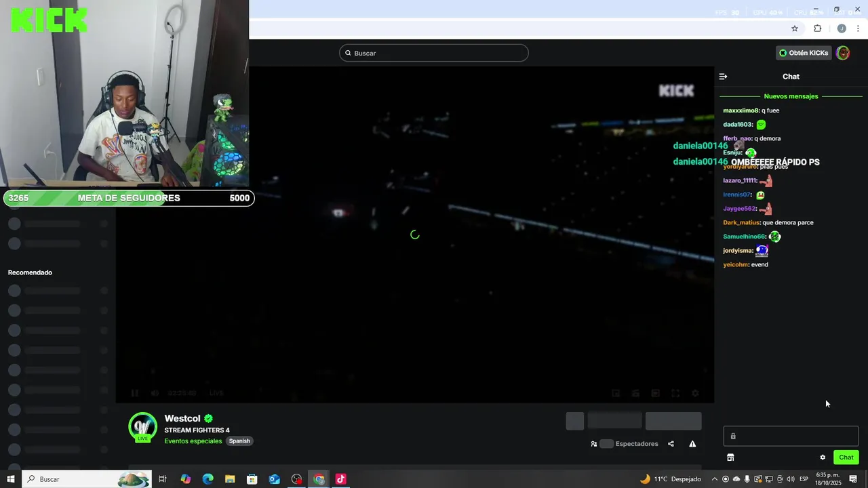Screen dimensions: 868x488
Task: Enter fullscreen in the video player
Action: coord(675,393)
